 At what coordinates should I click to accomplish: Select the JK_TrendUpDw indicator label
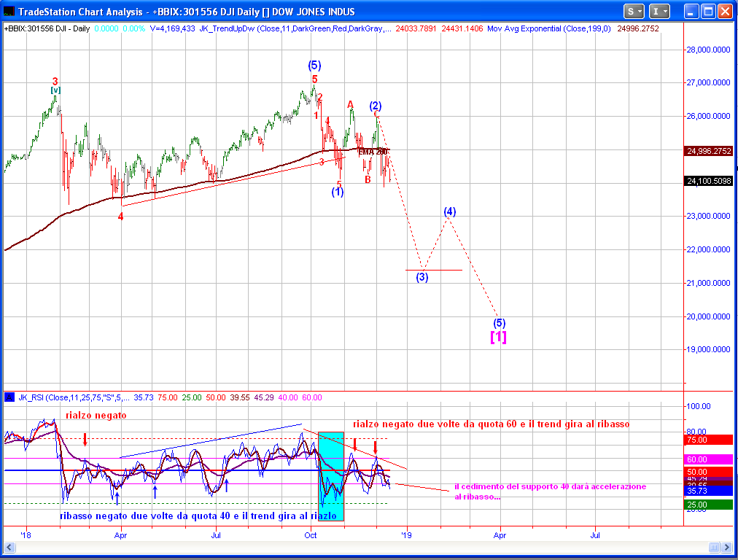(295, 28)
